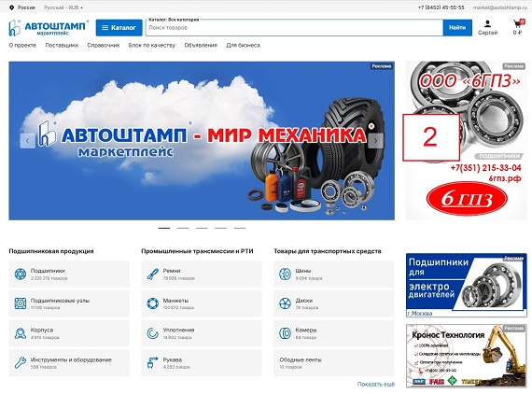Open the Ремни category text

tap(172, 271)
